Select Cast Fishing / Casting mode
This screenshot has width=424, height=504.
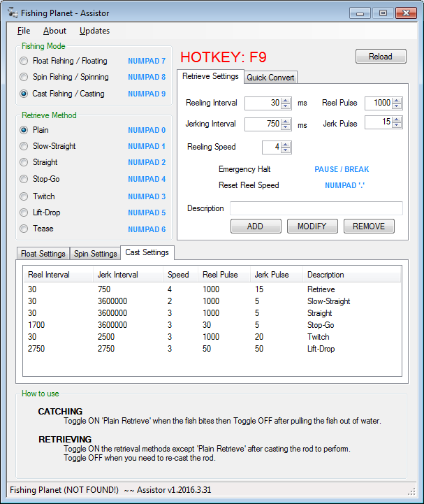[x=62, y=94]
